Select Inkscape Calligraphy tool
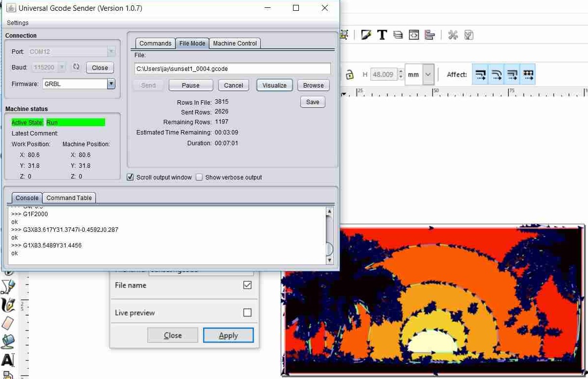Image resolution: width=588 pixels, height=379 pixels. 8,305
